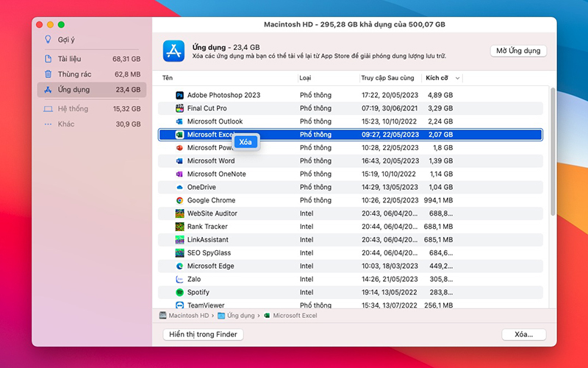Screen dimensions: 588x368
Task: Select the OneDrive name text
Action: [201, 187]
